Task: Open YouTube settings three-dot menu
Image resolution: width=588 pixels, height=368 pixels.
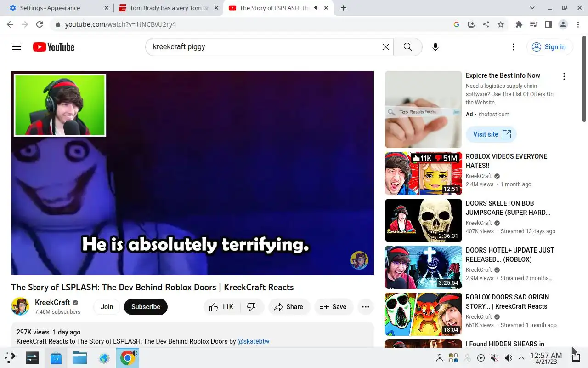Action: (514, 46)
